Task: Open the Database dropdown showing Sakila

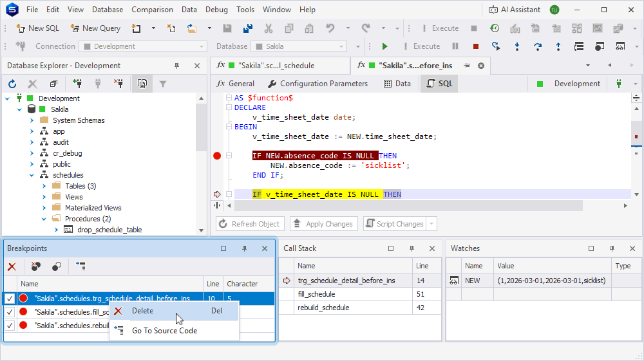Action: pos(299,46)
